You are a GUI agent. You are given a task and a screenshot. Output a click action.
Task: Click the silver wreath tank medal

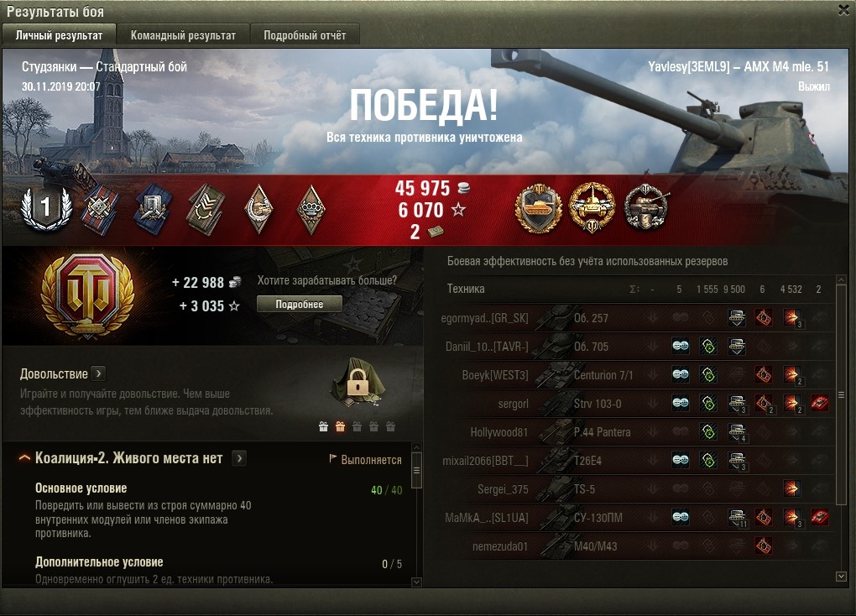click(646, 207)
